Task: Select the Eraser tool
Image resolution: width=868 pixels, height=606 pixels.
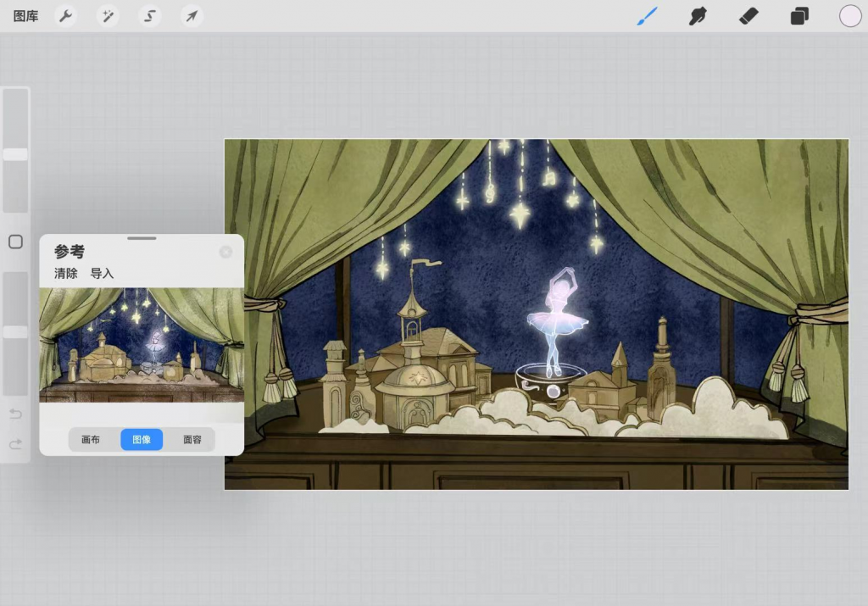Action: coord(748,16)
